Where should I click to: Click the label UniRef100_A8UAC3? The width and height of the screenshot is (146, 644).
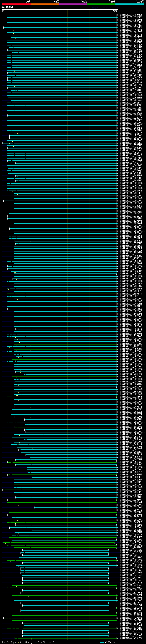(x=131, y=191)
